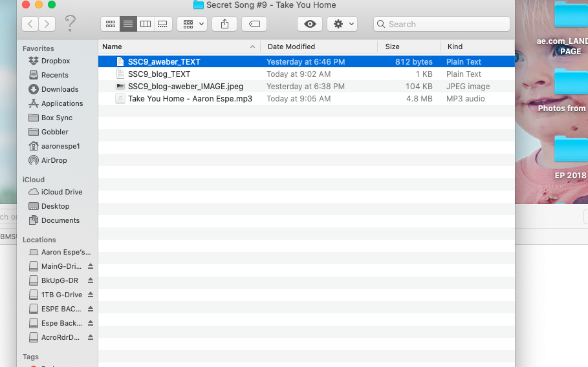Open Dropbox in the sidebar
Screen dimensions: 588x367
(56, 61)
